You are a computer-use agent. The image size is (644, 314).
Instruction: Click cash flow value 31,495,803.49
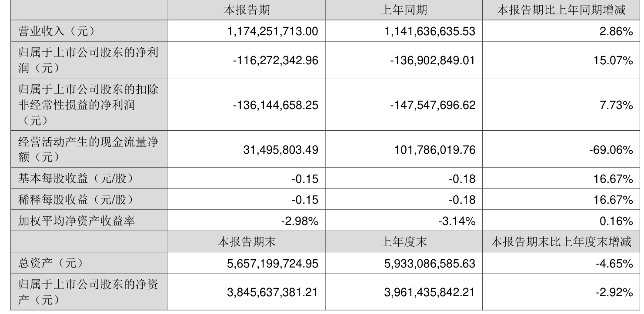(x=280, y=150)
